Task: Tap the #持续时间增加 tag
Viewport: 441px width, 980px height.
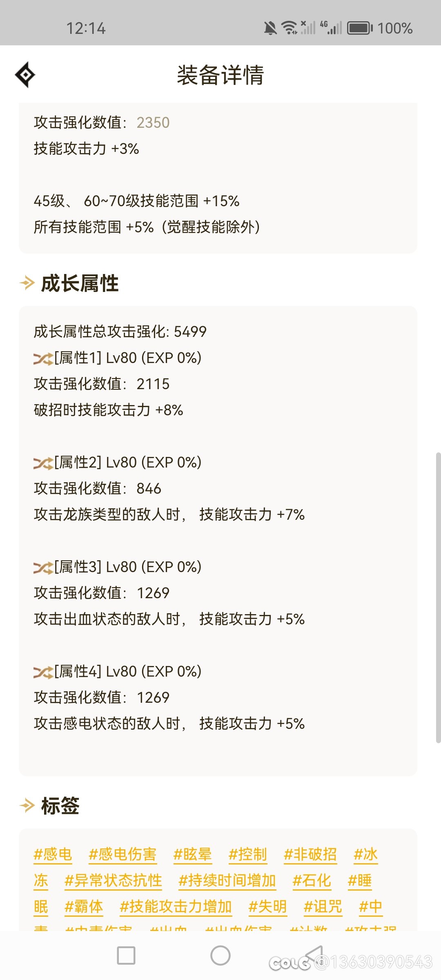Action: (x=227, y=880)
